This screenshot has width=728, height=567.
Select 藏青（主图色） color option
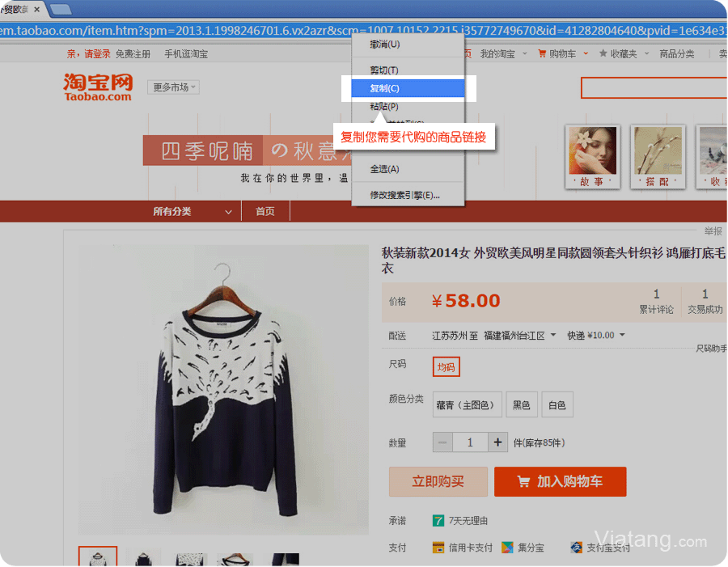tap(467, 405)
